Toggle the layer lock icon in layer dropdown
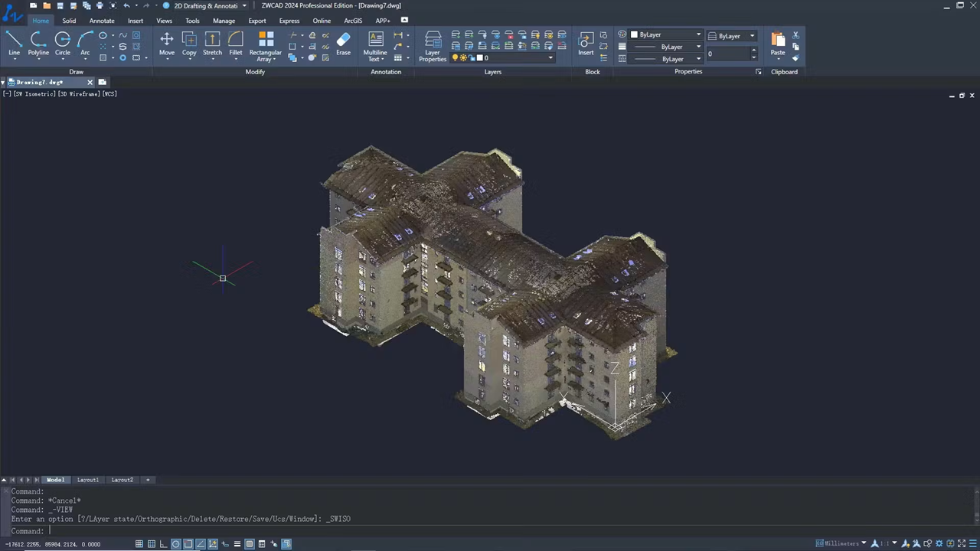This screenshot has height=551, width=980. [472, 58]
